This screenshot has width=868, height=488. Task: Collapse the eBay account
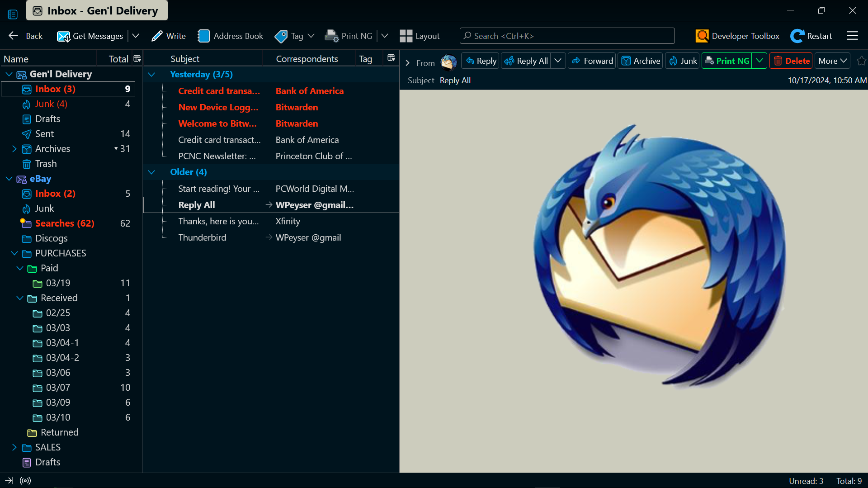9,179
